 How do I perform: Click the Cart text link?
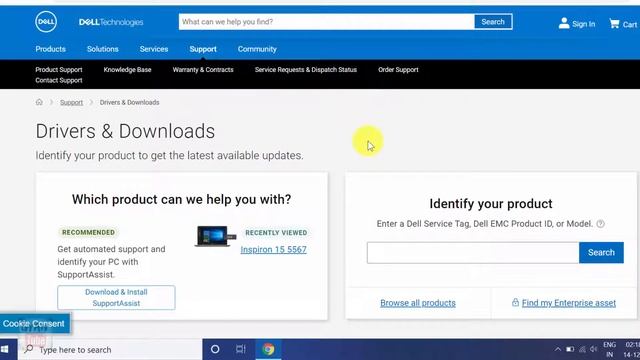(630, 24)
